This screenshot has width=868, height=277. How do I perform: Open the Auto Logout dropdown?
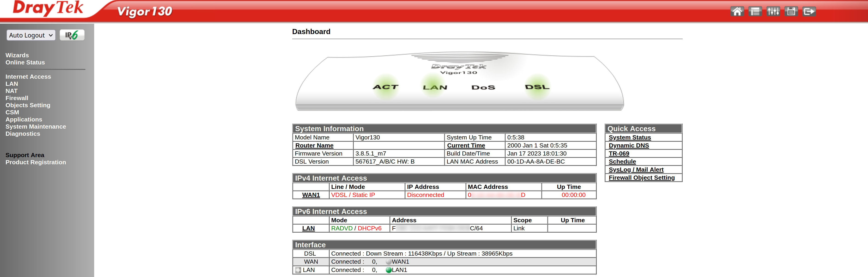coord(31,35)
